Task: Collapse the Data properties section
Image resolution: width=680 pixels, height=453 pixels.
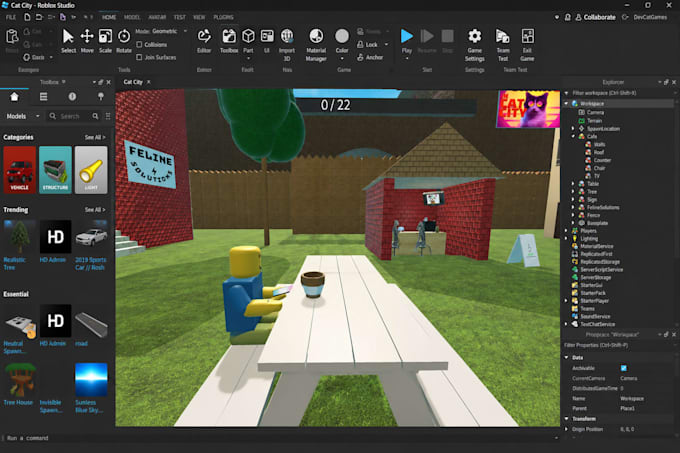Action: (566, 357)
